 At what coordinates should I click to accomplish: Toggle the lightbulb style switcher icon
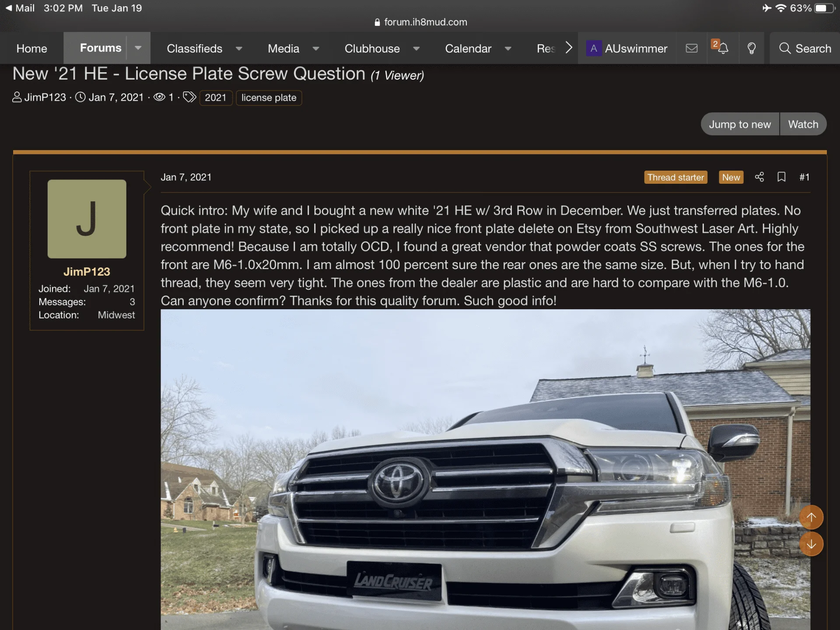751,48
